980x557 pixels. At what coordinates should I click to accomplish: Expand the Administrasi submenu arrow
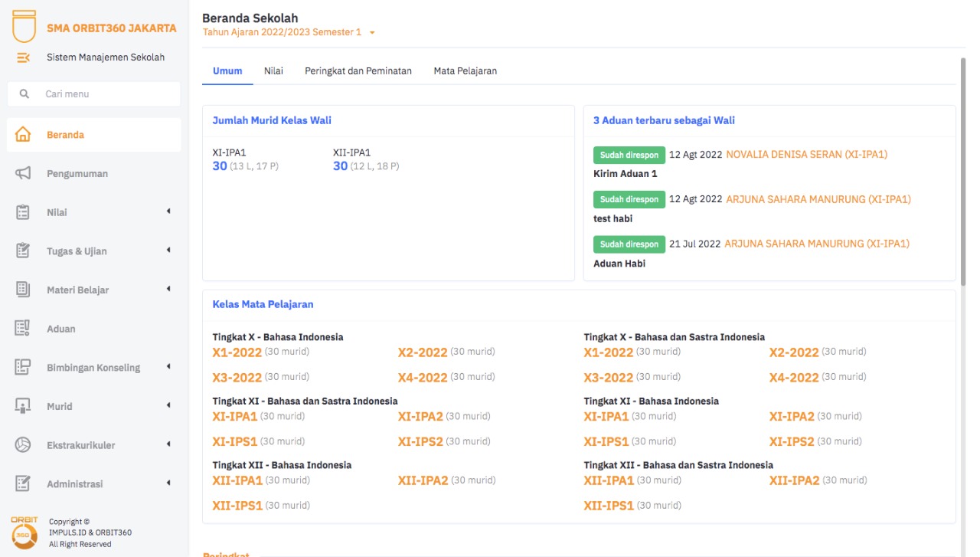click(x=168, y=483)
